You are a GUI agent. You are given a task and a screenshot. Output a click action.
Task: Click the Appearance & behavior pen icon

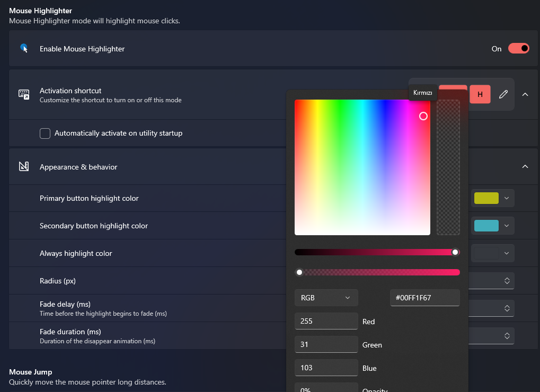(x=24, y=166)
